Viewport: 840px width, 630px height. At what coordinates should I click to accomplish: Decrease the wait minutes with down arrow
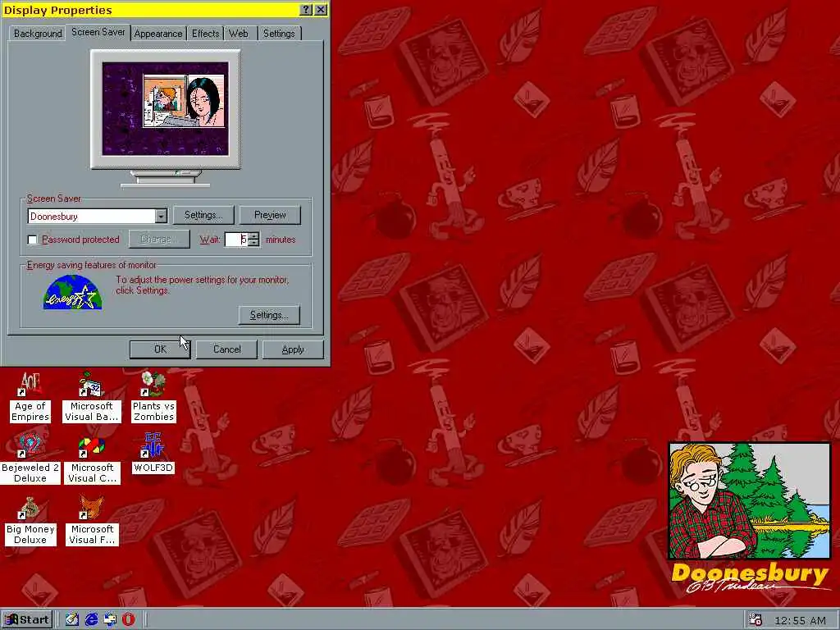click(254, 243)
